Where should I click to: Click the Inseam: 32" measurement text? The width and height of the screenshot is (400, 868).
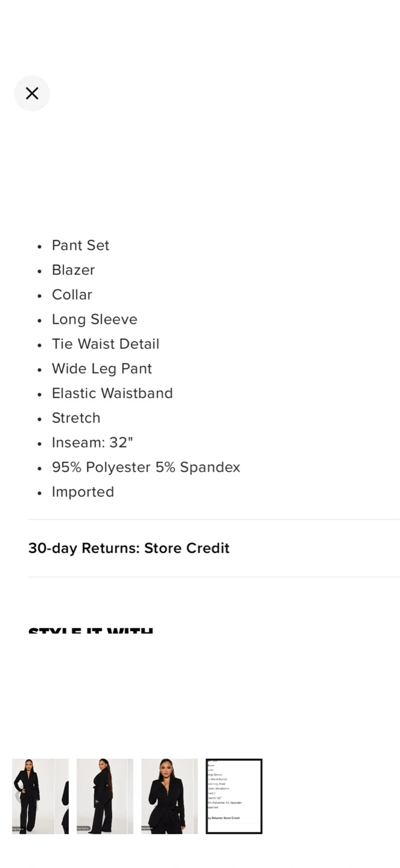pyautogui.click(x=92, y=443)
